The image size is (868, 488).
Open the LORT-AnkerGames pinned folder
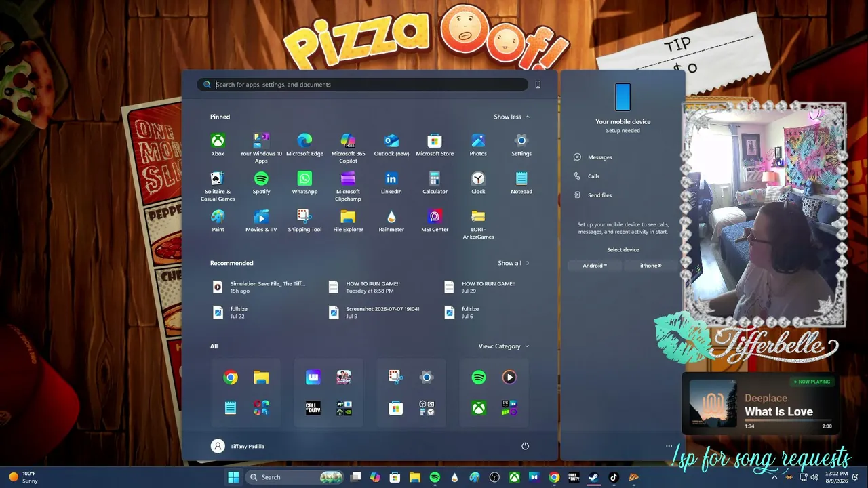pyautogui.click(x=478, y=224)
